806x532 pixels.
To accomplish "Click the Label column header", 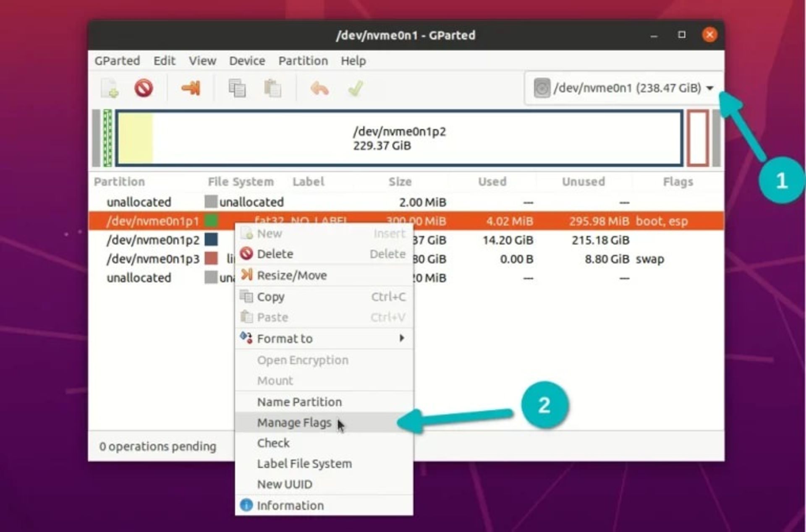I will [x=308, y=182].
